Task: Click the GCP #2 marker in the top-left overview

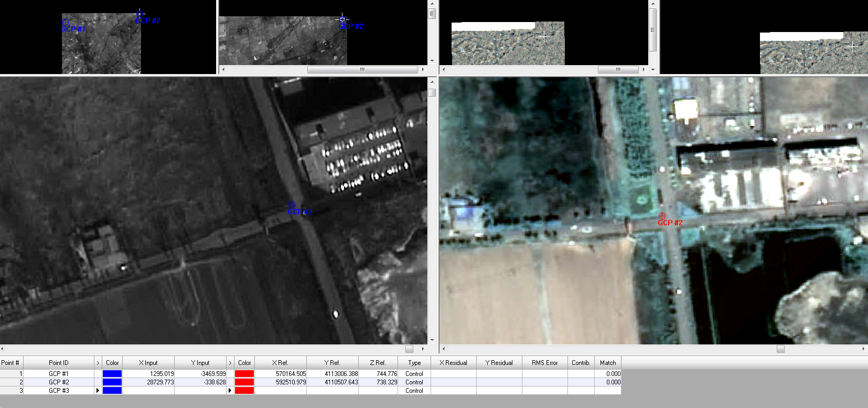Action: tap(140, 13)
